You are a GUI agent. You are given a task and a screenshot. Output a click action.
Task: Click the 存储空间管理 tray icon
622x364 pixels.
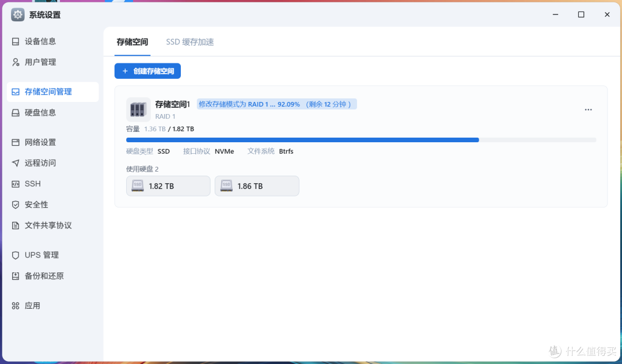(16, 92)
